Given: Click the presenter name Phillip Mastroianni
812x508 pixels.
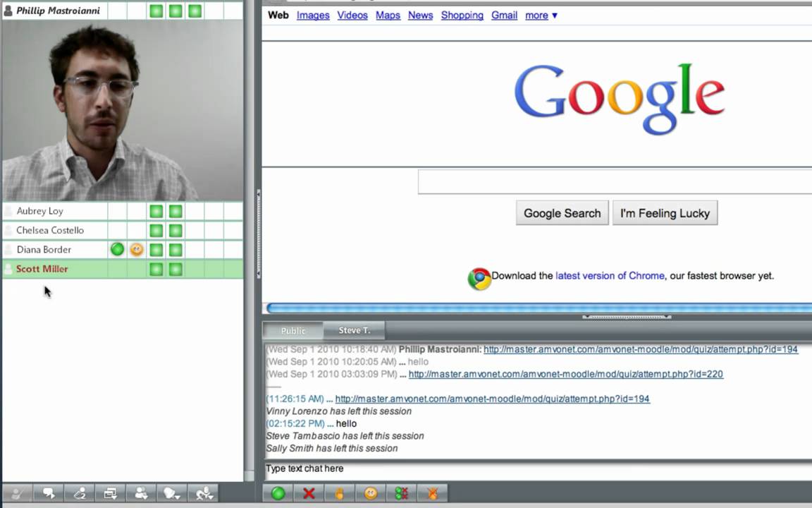Looking at the screenshot, I should (58, 11).
